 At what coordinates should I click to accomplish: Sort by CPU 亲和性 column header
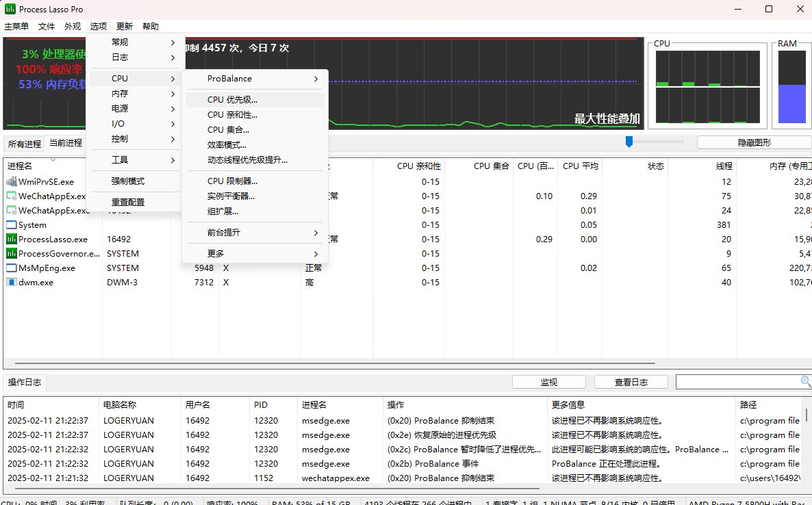409,166
